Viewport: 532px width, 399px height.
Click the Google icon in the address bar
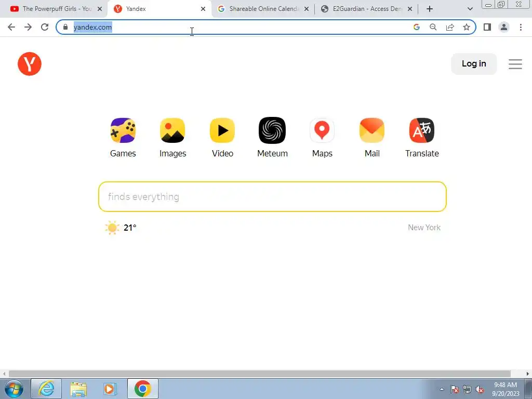[x=417, y=27]
